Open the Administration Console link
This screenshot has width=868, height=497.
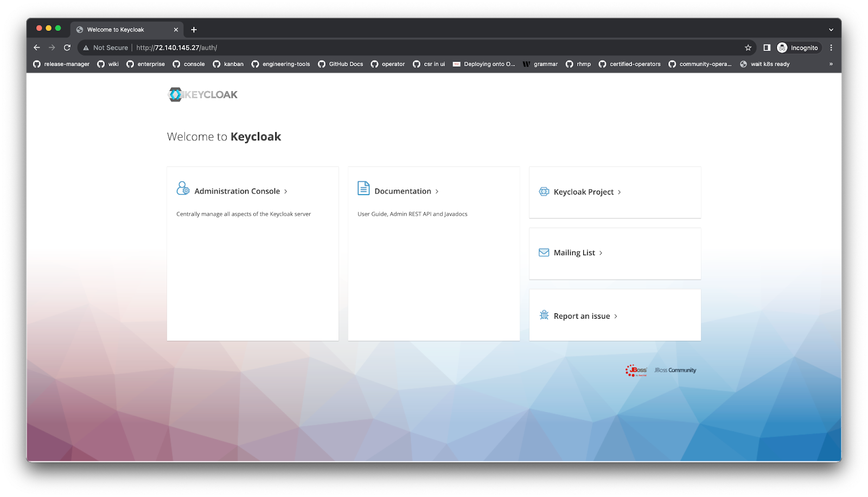click(x=238, y=191)
